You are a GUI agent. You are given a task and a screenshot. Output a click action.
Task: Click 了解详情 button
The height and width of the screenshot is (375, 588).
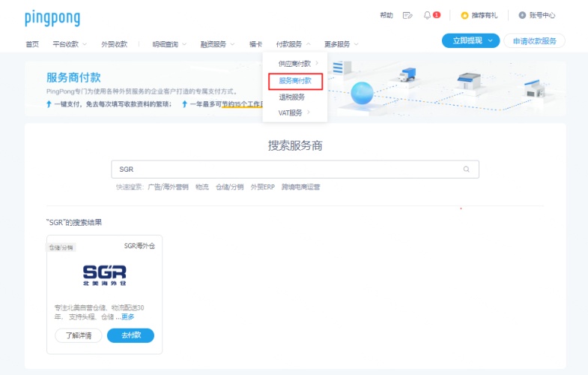pyautogui.click(x=79, y=335)
